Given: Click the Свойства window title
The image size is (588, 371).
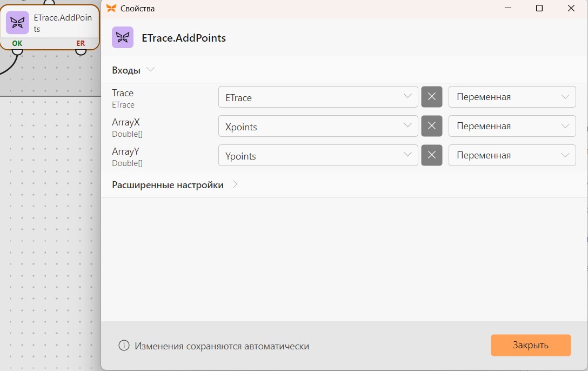Looking at the screenshot, I should pos(138,9).
